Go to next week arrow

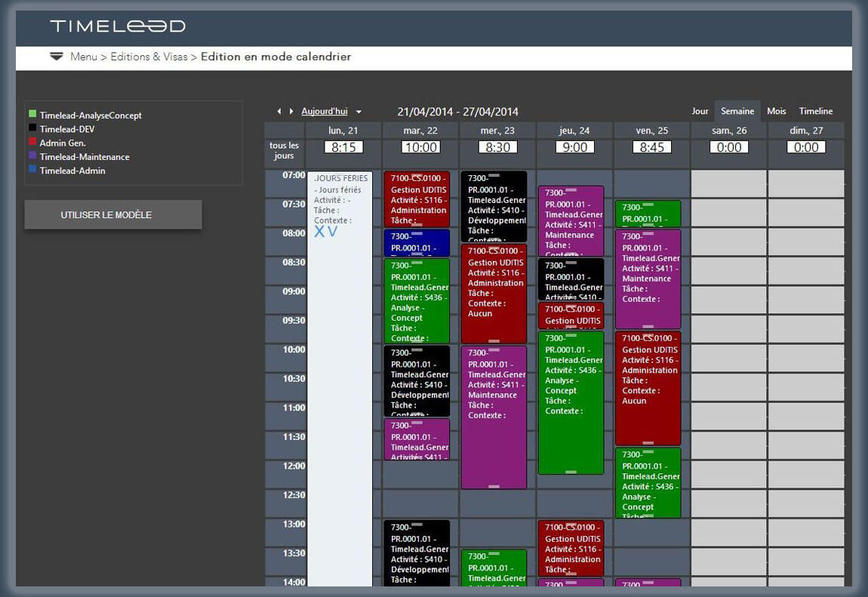(291, 112)
